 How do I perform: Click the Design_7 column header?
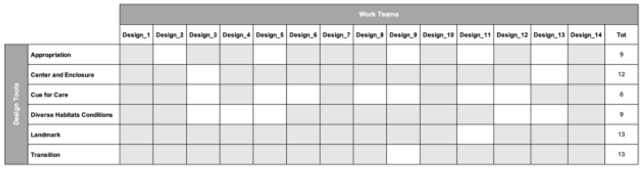coord(336,35)
